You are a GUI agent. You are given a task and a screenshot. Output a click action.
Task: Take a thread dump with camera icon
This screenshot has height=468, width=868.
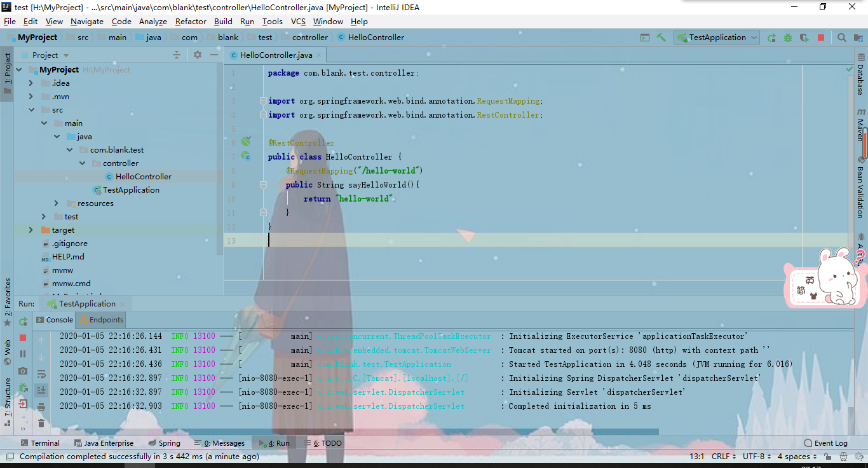click(x=24, y=371)
